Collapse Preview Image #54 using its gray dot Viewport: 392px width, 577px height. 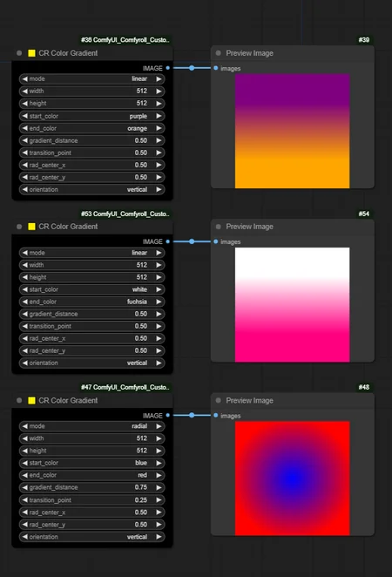(219, 227)
